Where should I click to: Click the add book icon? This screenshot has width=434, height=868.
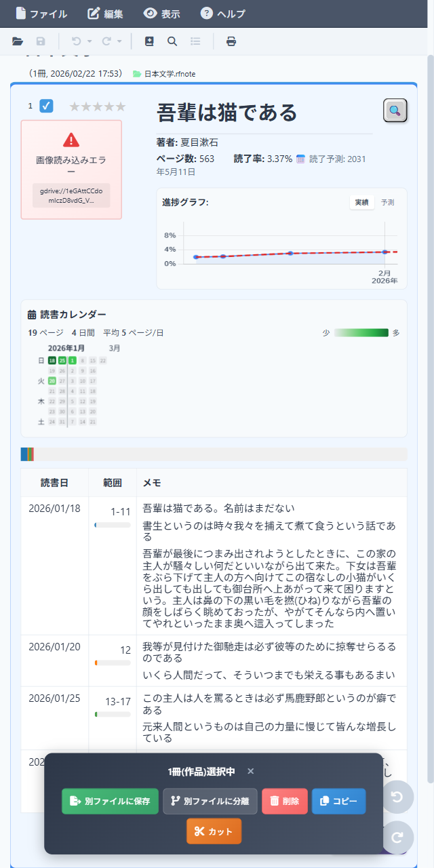tap(150, 41)
